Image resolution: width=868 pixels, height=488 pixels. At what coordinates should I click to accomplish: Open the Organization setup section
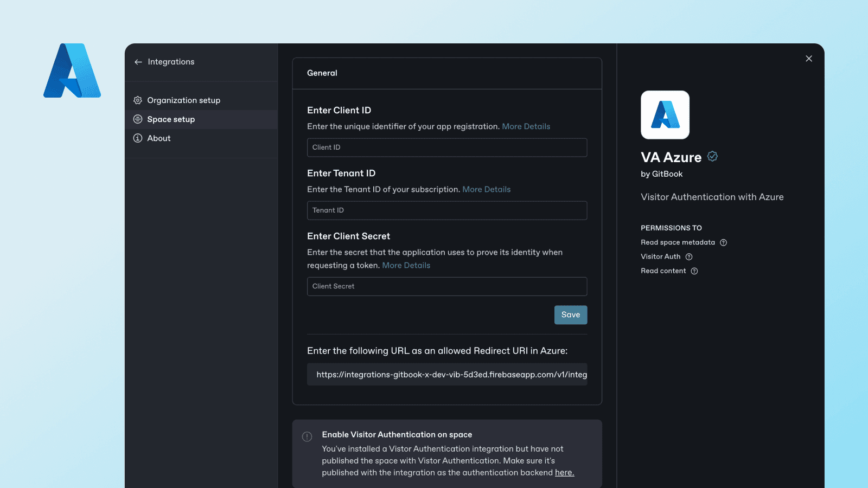pyautogui.click(x=201, y=100)
